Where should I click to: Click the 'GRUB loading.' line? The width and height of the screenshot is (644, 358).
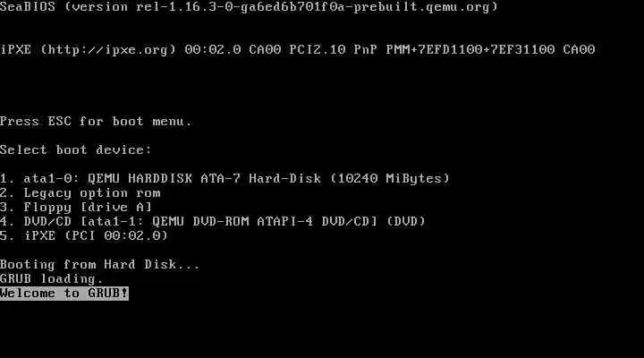tap(52, 278)
